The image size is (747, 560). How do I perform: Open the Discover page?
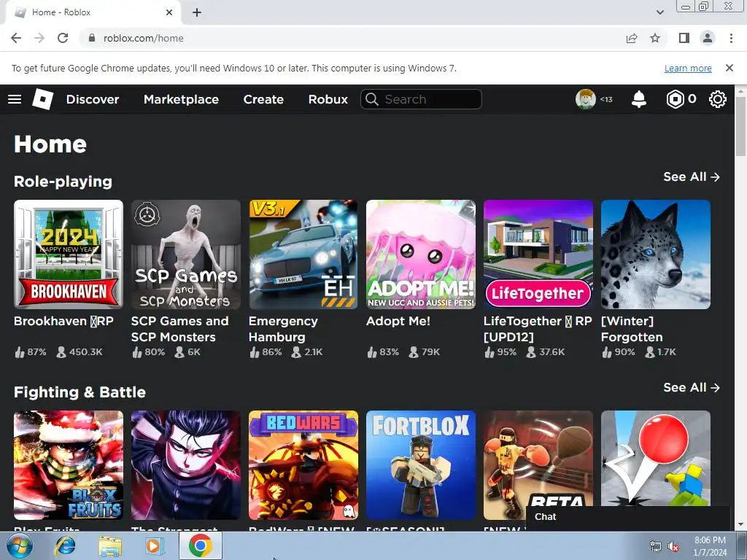[93, 99]
